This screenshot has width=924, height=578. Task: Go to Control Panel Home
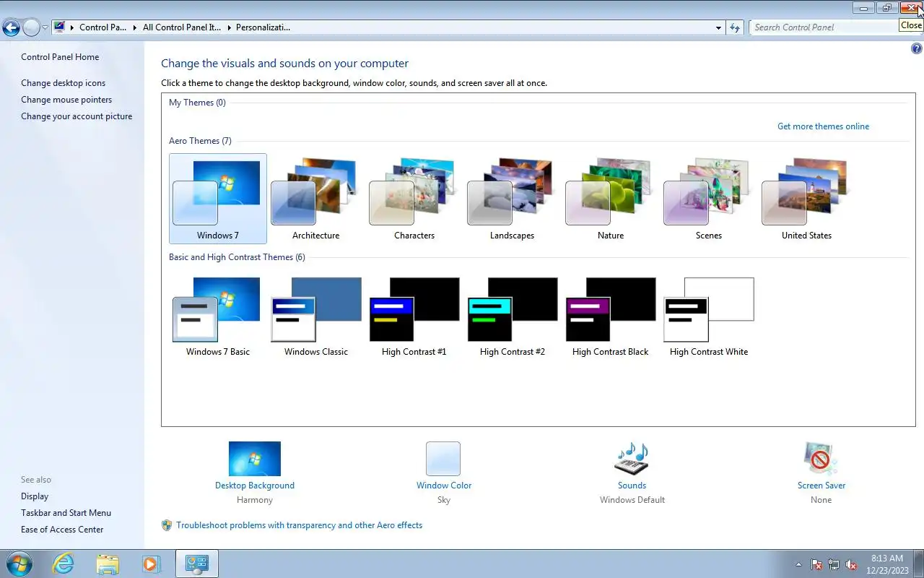coord(60,57)
